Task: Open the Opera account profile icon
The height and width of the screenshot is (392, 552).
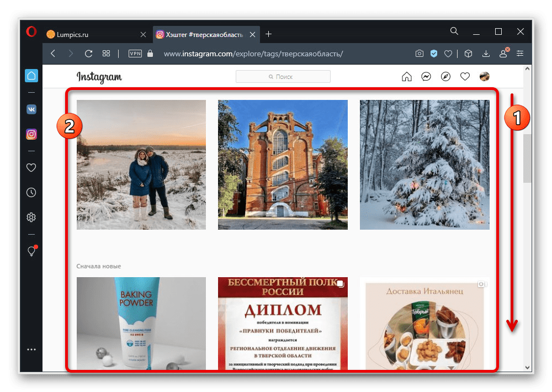Action: tap(503, 54)
